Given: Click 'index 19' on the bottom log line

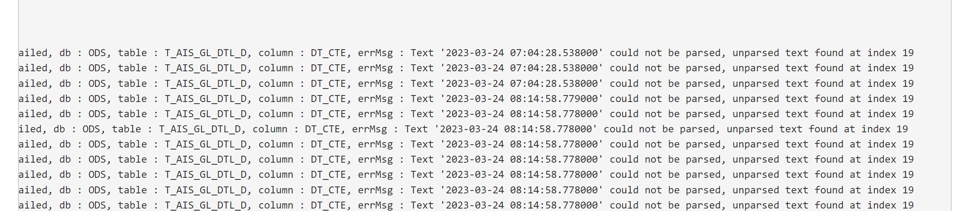Looking at the screenshot, I should pos(890,205).
